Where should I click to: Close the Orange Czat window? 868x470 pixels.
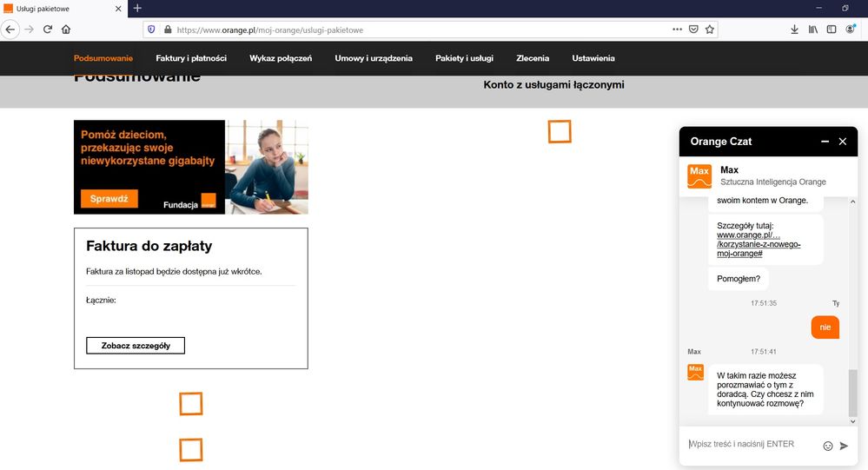pyautogui.click(x=843, y=142)
